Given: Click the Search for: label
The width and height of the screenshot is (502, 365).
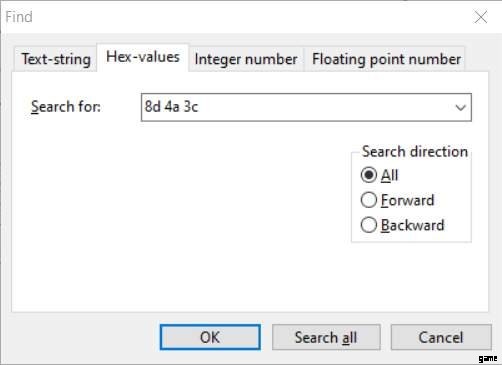Looking at the screenshot, I should click(x=66, y=107).
